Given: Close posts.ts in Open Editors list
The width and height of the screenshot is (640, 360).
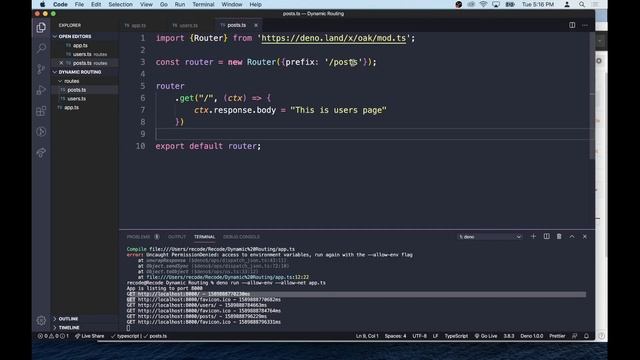Looking at the screenshot, I should [61, 63].
